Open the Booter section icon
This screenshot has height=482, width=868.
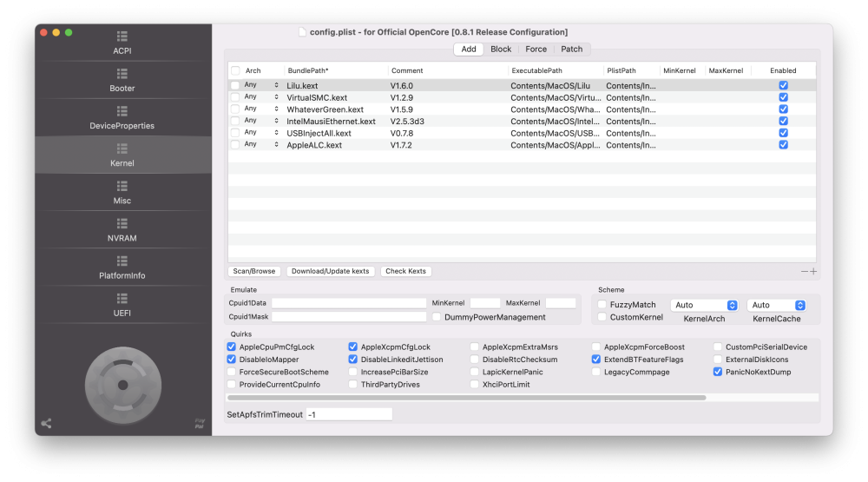point(122,74)
